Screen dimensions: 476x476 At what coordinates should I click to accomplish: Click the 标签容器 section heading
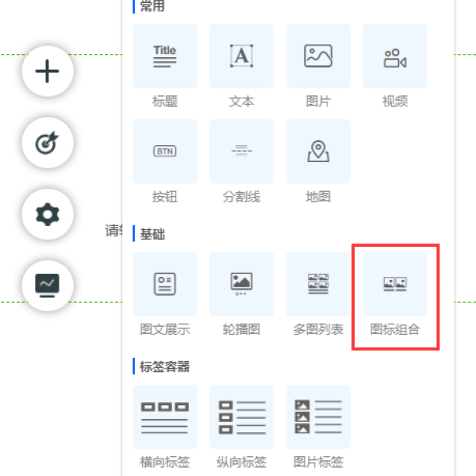pos(165,367)
